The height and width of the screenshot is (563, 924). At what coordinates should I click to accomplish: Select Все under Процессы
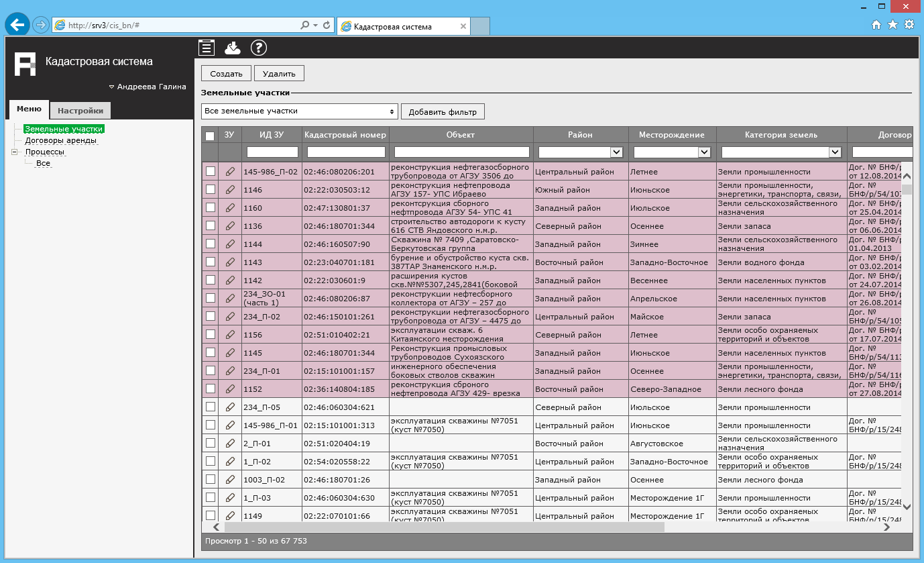tap(43, 163)
